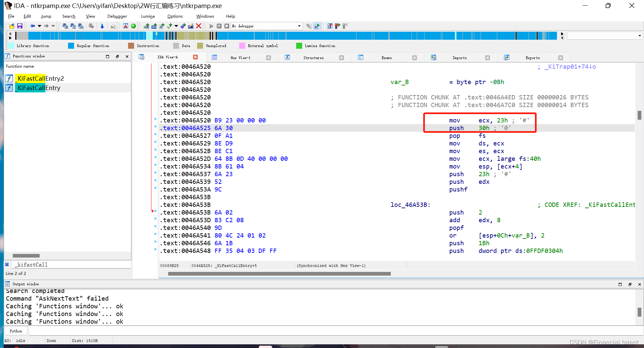Open the Search menu

click(x=69, y=16)
